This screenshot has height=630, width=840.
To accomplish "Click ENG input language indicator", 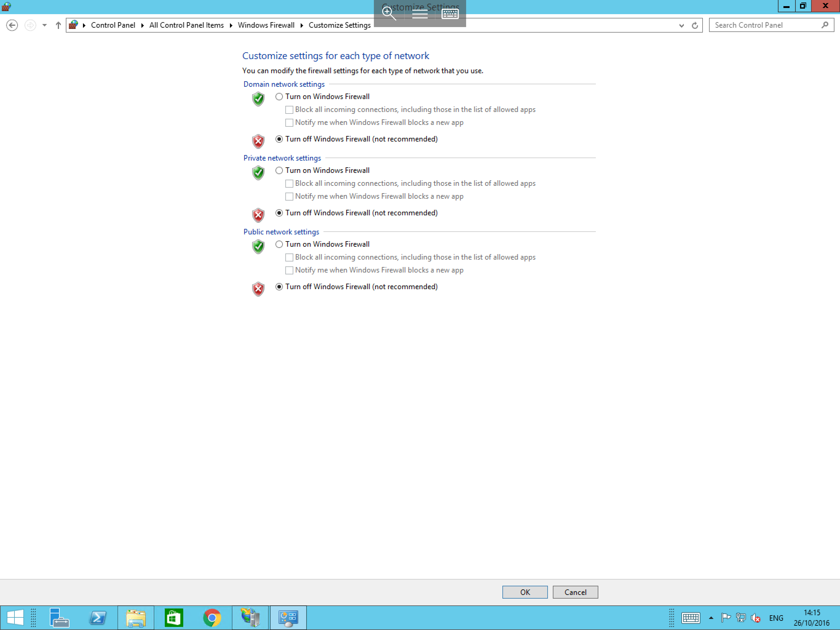I will tap(776, 618).
